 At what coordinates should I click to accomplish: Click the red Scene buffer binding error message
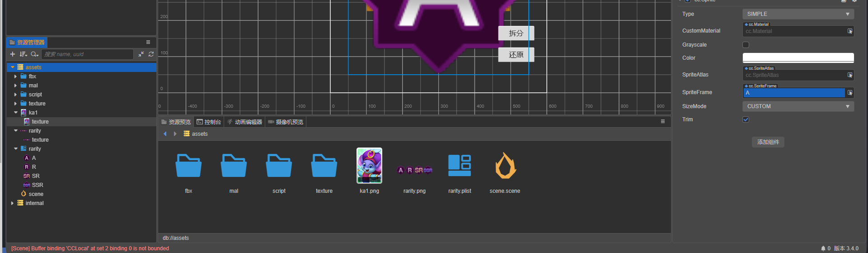[90, 248]
